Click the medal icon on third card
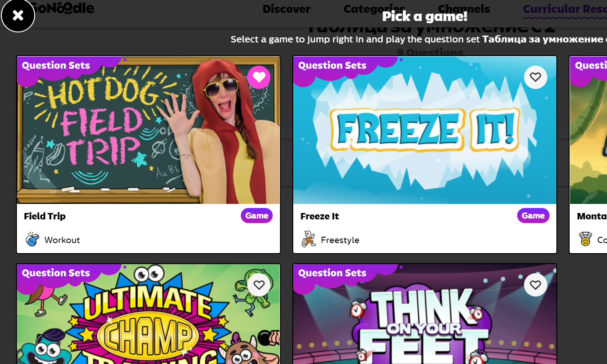The height and width of the screenshot is (364, 607). (586, 239)
